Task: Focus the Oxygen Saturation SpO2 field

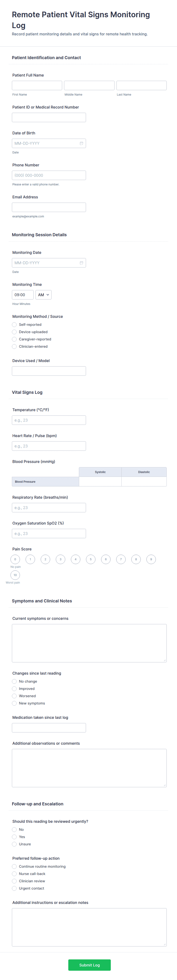Action: [x=49, y=533]
